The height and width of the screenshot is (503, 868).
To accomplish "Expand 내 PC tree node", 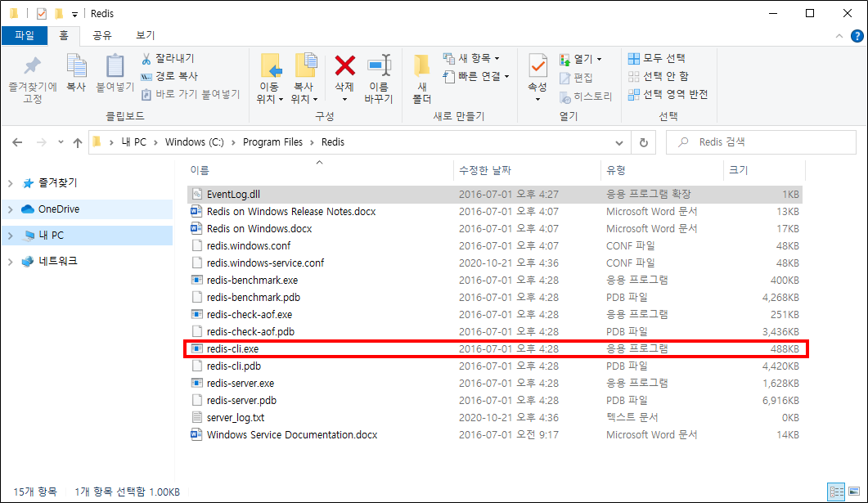I will [11, 236].
